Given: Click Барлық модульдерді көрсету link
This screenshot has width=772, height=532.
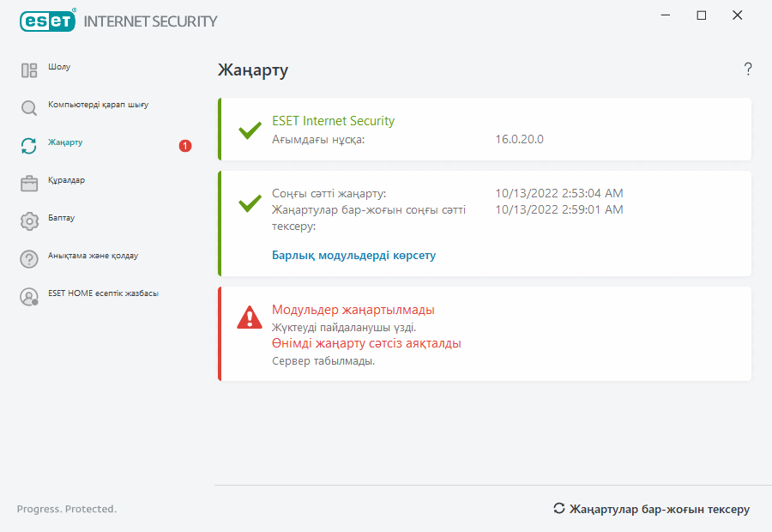Looking at the screenshot, I should coord(353,256).
